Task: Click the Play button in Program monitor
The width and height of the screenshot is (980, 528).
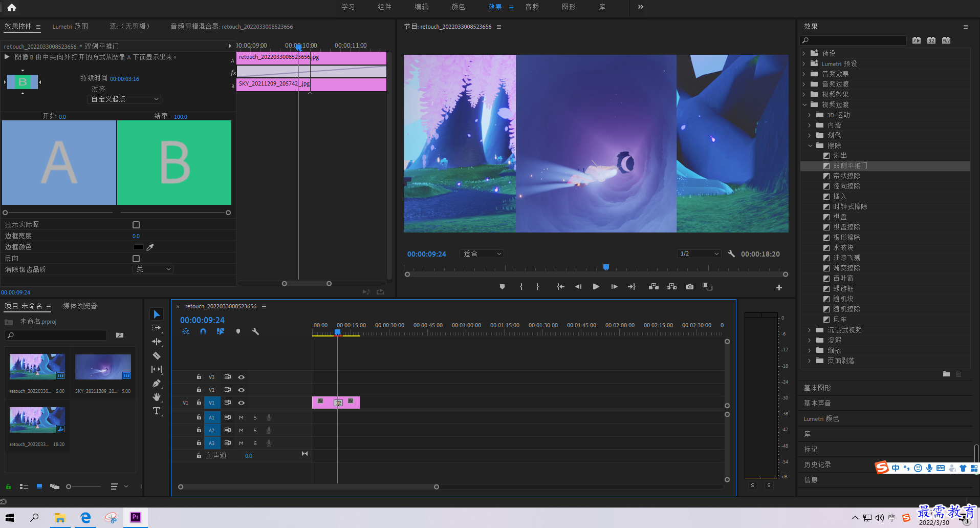Action: (x=596, y=287)
